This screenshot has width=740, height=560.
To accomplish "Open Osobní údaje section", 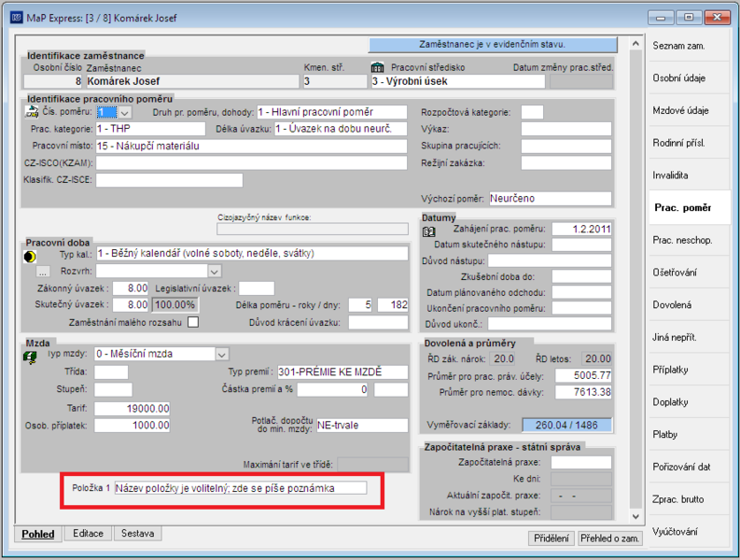I will pyautogui.click(x=689, y=78).
